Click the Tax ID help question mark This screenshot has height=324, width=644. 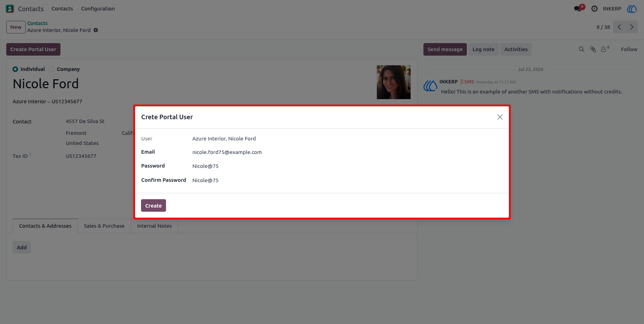coord(30,154)
